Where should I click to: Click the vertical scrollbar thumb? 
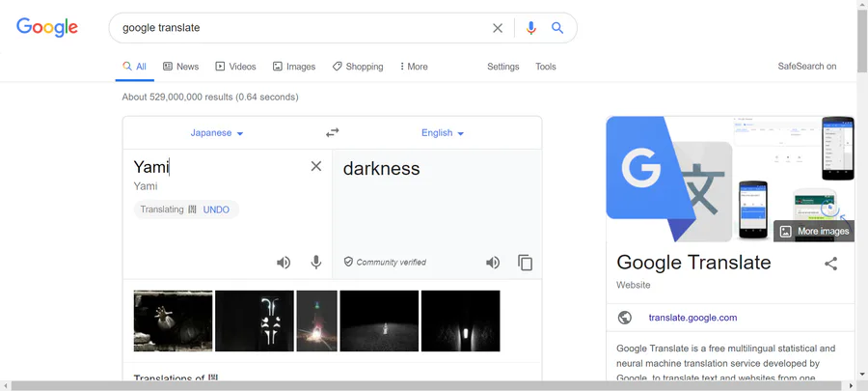click(x=862, y=39)
